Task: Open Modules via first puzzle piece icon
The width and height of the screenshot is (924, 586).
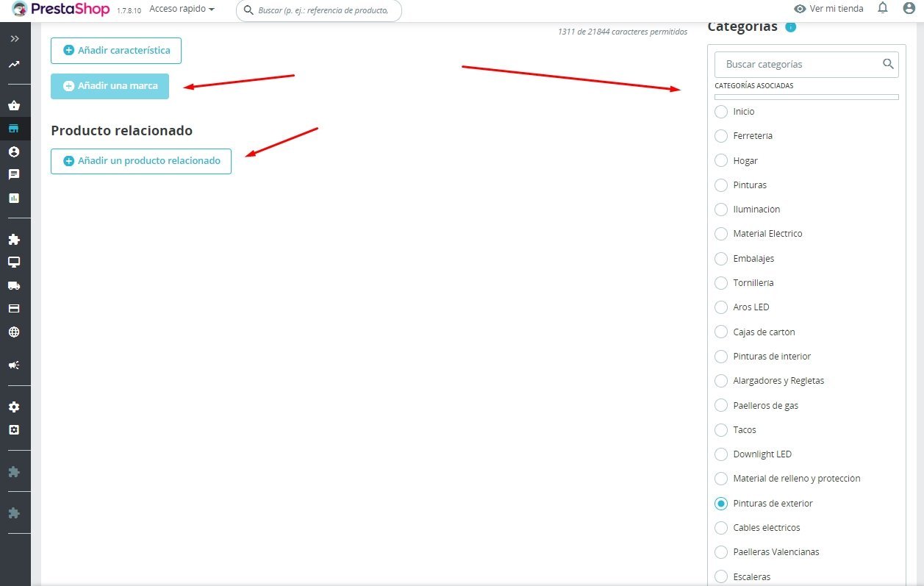Action: 14,239
